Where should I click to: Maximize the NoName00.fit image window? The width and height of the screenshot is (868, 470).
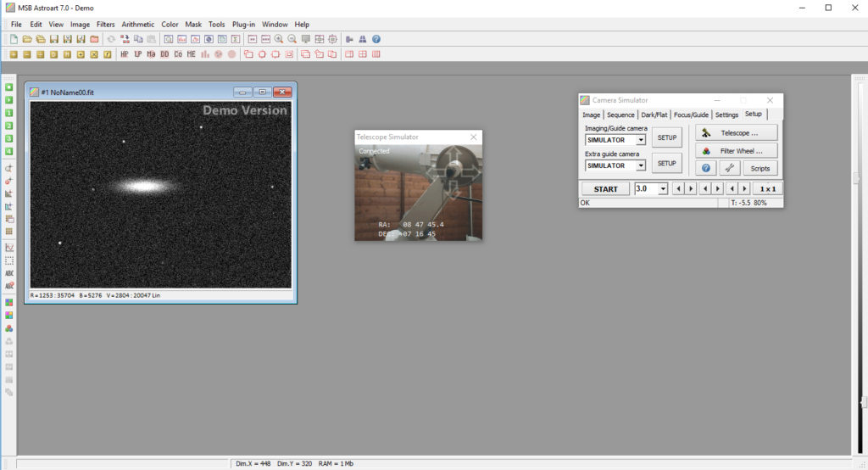(263, 92)
